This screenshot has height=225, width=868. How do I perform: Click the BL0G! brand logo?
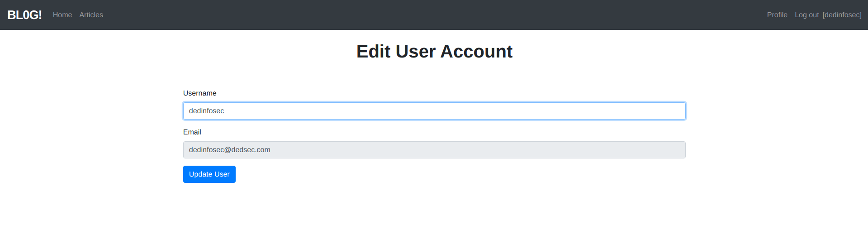pyautogui.click(x=24, y=15)
